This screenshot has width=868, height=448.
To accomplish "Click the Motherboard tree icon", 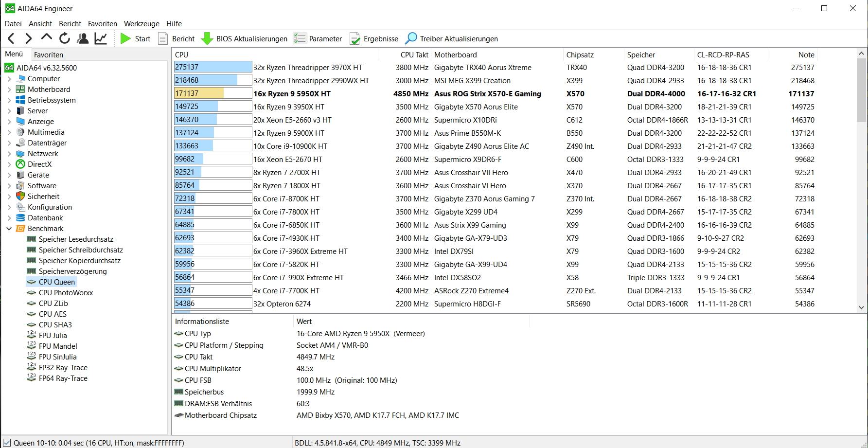I will [x=20, y=89].
